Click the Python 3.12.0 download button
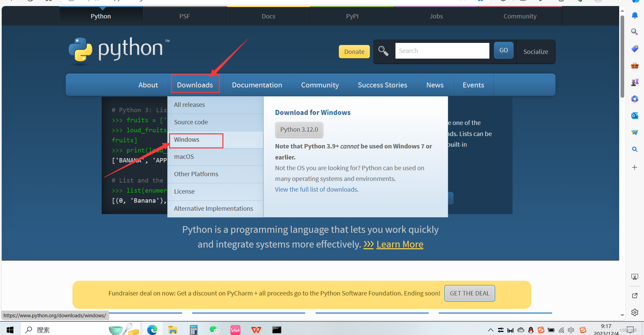Screen dimensions: 644x335 (x=299, y=130)
